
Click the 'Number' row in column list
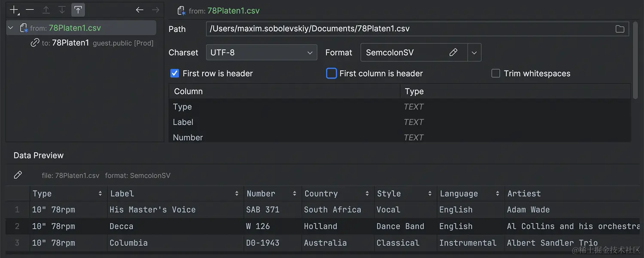pos(400,137)
